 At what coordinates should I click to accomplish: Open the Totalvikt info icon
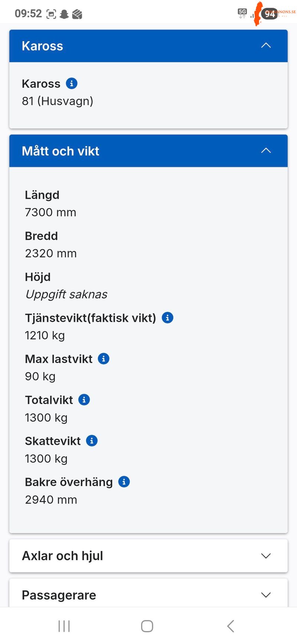coord(84,399)
